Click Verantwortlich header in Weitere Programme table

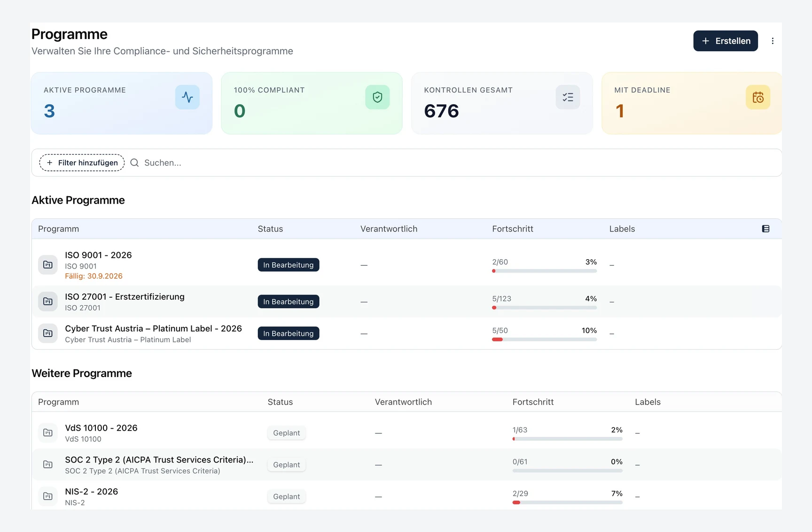click(403, 402)
